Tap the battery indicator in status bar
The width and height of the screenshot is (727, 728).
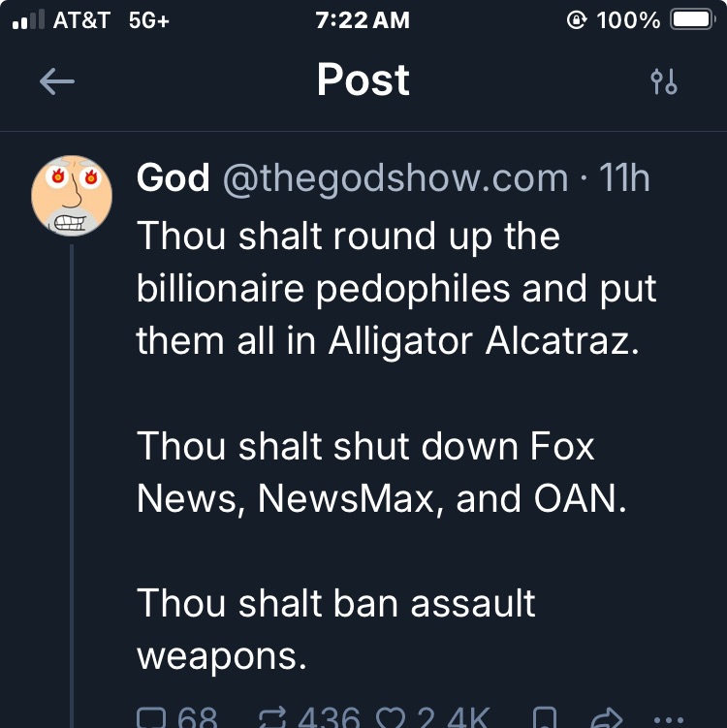click(x=691, y=20)
